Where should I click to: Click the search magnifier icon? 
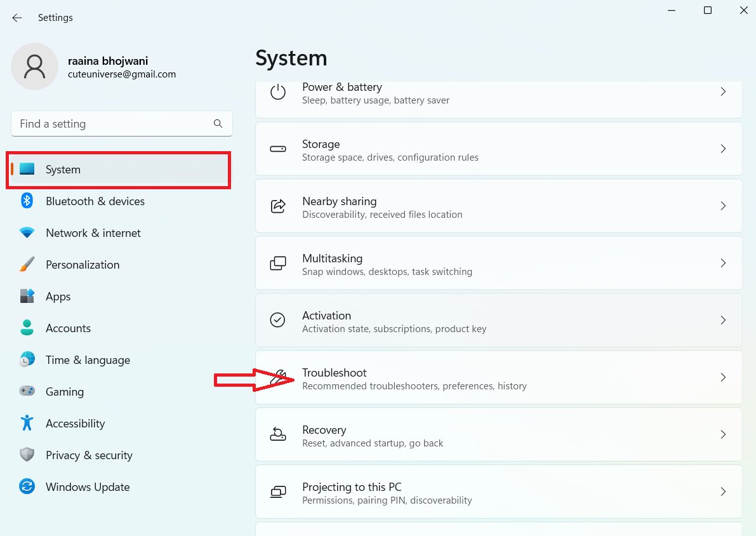pos(218,124)
